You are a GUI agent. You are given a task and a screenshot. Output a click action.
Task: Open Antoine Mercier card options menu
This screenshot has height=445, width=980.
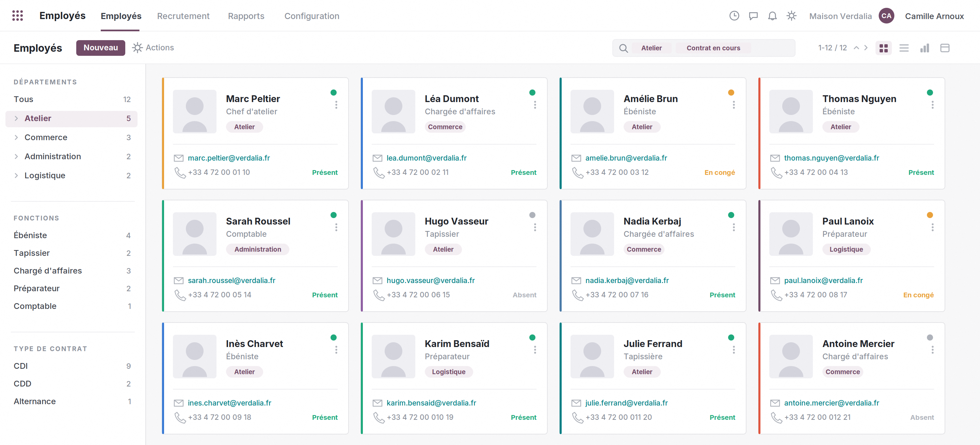point(932,350)
